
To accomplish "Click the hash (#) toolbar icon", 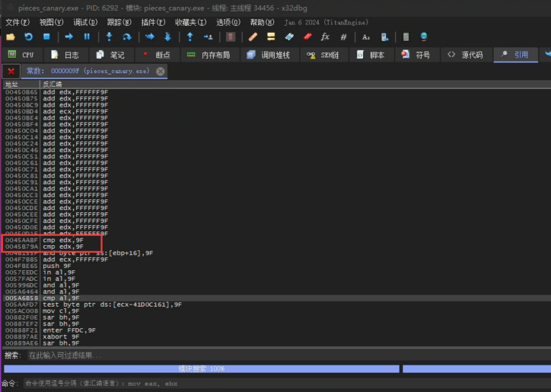I will [x=344, y=37].
